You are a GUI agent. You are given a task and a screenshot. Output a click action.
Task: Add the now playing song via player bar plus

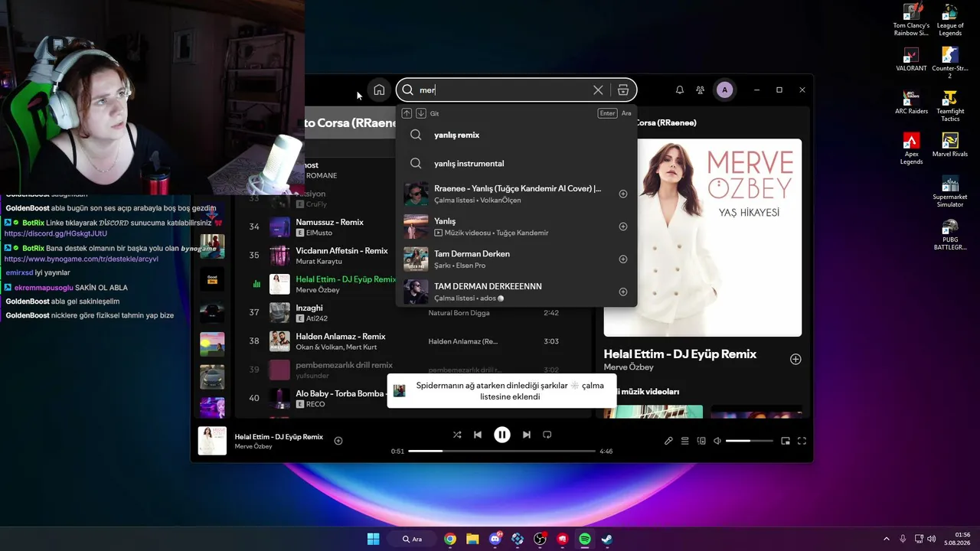click(x=338, y=441)
